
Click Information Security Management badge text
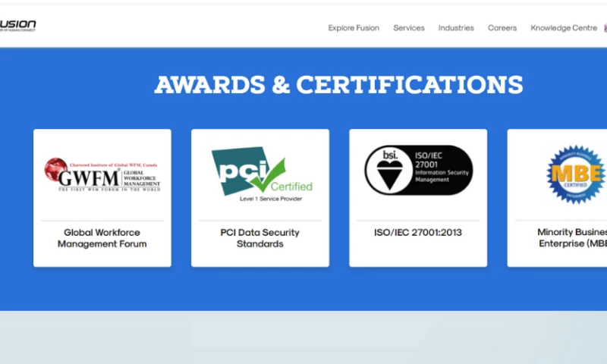442,176
